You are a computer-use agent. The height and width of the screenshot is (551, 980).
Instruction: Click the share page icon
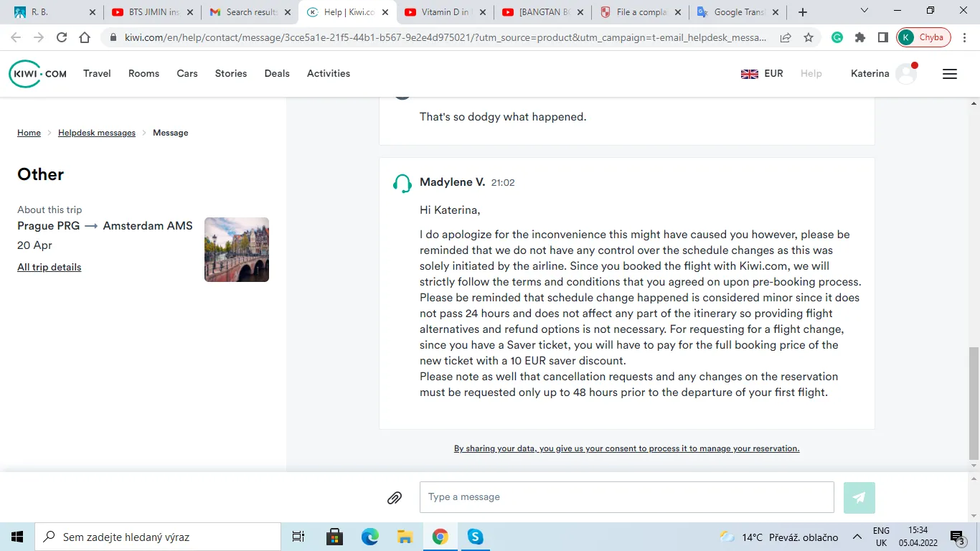(x=786, y=38)
